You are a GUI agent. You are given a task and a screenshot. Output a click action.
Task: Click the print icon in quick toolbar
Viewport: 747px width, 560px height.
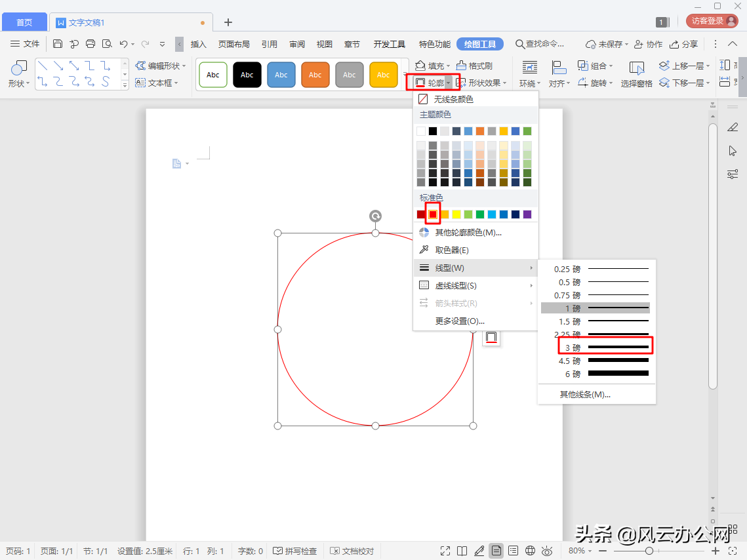91,44
